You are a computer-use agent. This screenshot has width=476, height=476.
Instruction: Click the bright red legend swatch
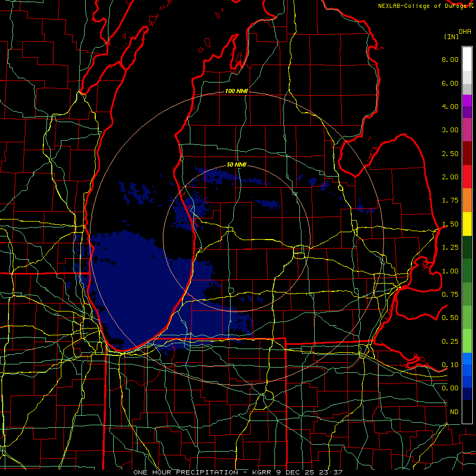point(467,177)
